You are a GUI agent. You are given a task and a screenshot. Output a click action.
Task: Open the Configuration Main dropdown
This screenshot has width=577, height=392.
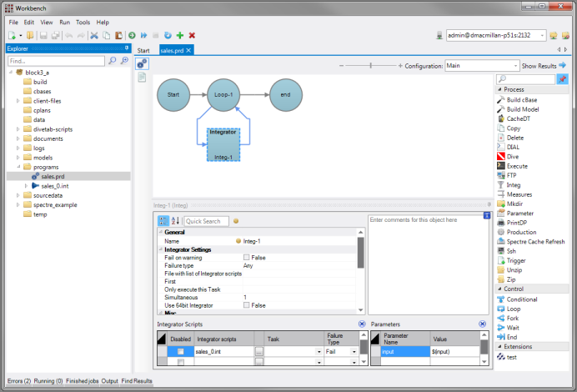pyautogui.click(x=515, y=66)
